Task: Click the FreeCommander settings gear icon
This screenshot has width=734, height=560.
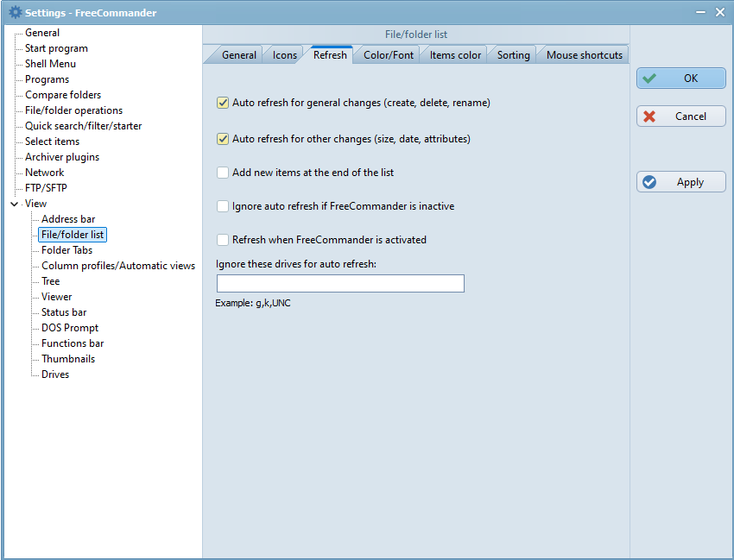Action: click(15, 12)
